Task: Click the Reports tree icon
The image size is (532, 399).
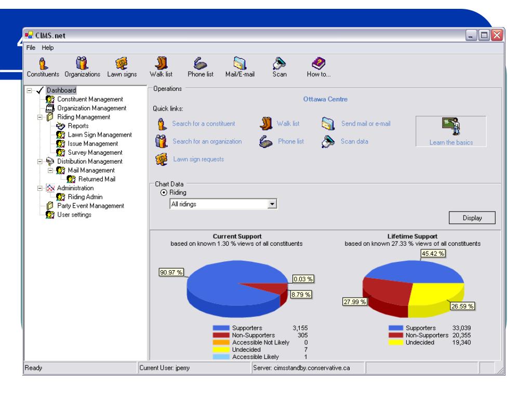Action: [60, 126]
